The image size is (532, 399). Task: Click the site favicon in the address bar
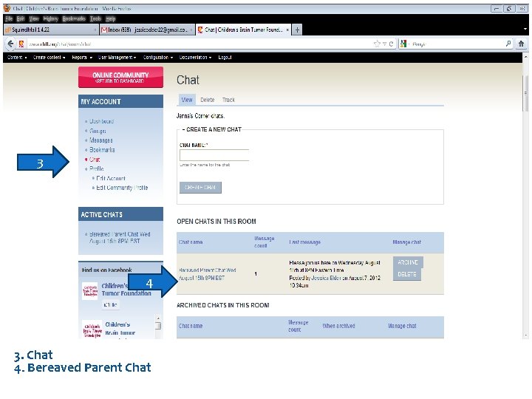pos(21,44)
